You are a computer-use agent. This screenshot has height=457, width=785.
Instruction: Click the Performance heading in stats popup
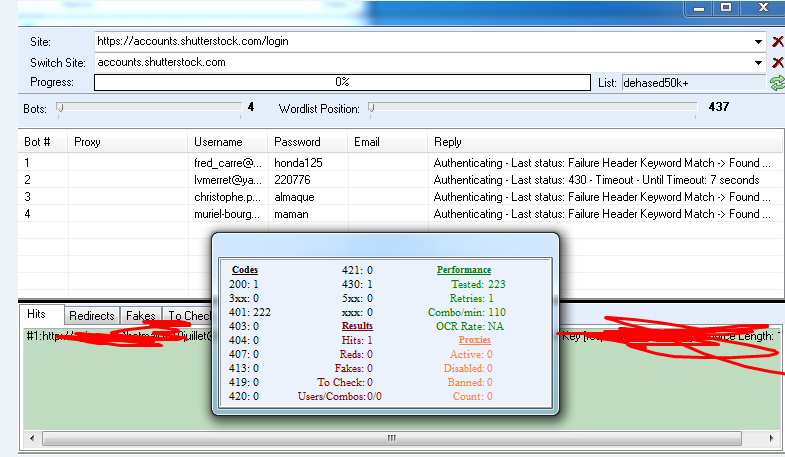point(464,270)
